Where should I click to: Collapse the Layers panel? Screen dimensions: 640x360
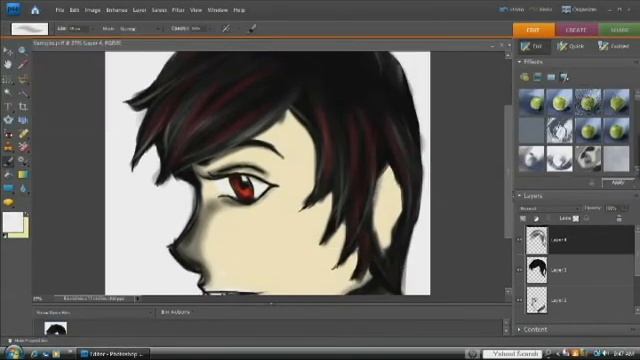520,196
